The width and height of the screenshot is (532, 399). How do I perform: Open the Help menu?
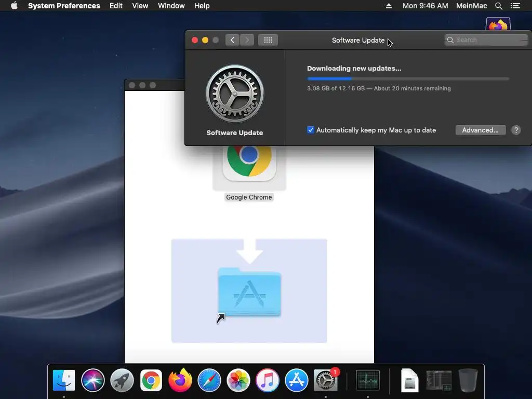click(202, 6)
